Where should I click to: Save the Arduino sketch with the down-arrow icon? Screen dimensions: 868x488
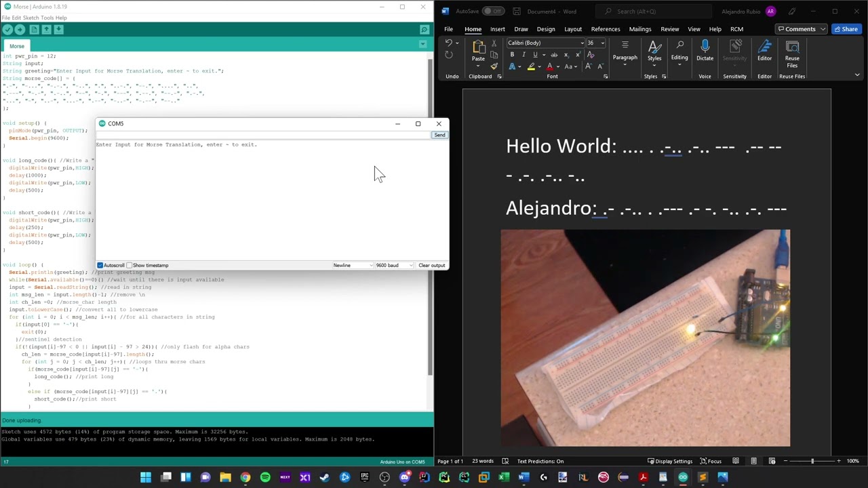pos(59,30)
